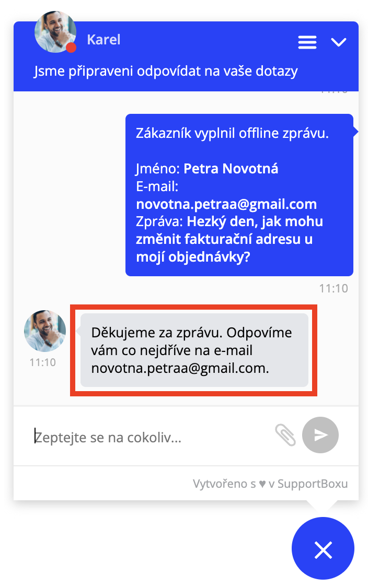Click the email address in the gray reply

[x=179, y=368]
